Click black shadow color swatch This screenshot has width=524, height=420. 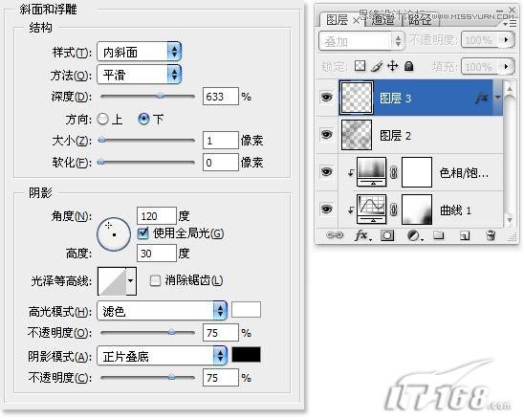246,354
